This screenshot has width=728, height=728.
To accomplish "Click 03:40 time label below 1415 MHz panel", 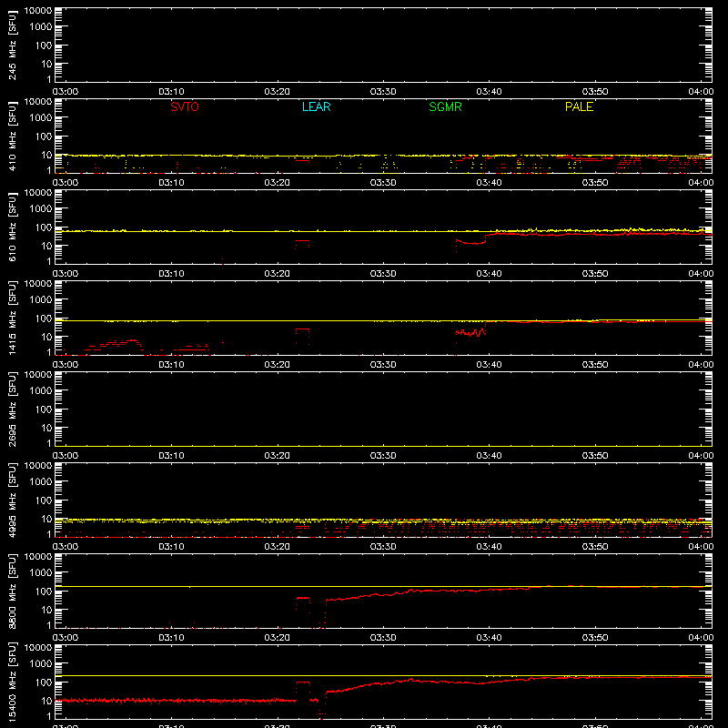I will click(489, 365).
